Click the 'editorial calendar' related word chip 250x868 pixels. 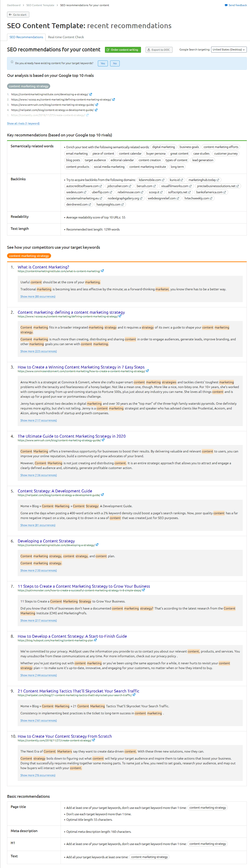point(122,161)
